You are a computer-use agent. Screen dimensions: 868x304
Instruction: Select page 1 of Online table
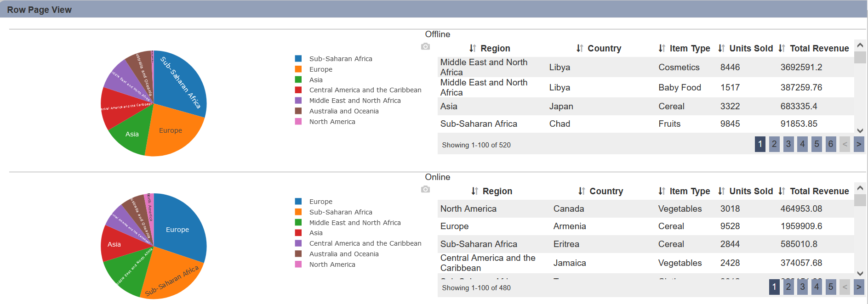774,287
